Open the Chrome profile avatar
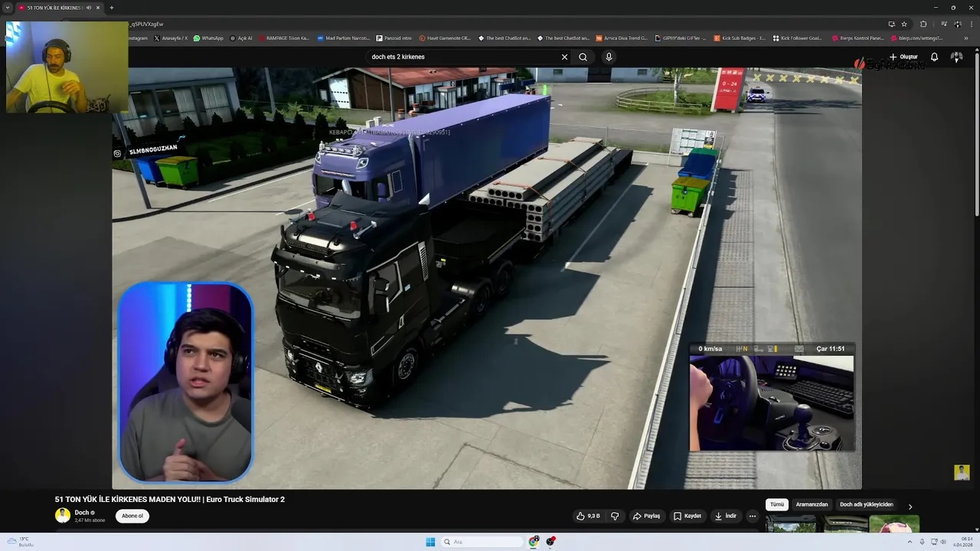 [957, 24]
